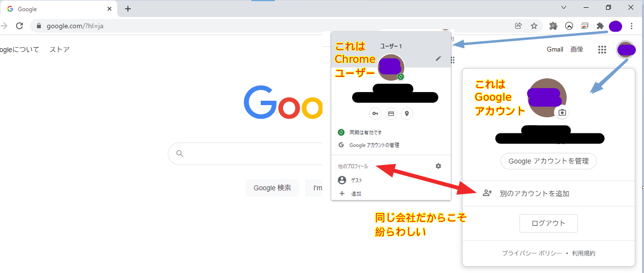644x273 pixels.
Task: Open payment methods card icon
Action: coord(391,114)
